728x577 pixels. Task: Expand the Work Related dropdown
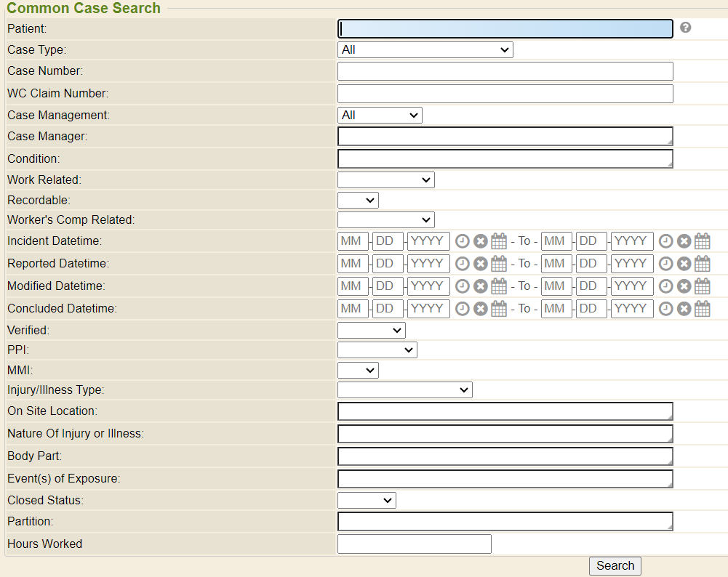tap(385, 179)
